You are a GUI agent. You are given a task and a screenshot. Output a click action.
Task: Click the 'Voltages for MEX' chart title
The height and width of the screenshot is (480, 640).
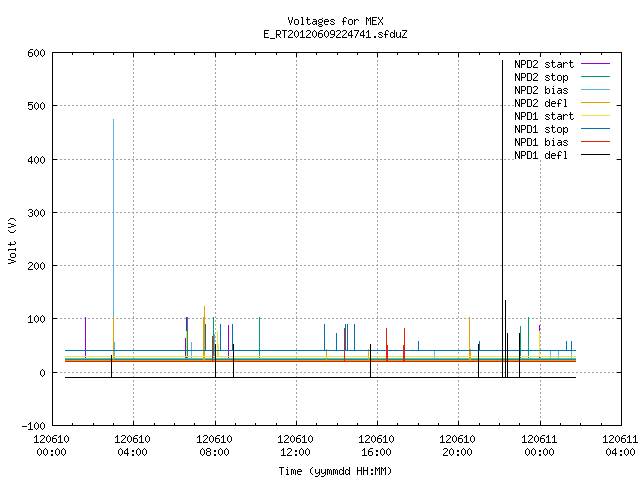coord(335,21)
